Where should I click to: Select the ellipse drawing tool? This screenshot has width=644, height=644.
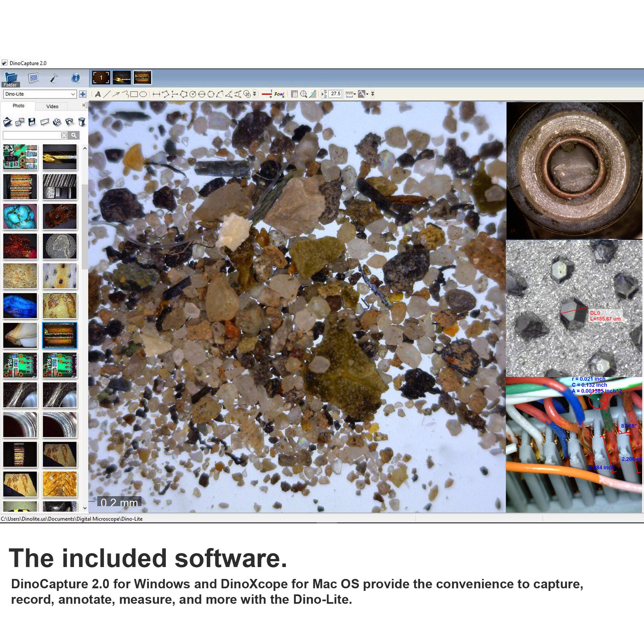(x=143, y=94)
